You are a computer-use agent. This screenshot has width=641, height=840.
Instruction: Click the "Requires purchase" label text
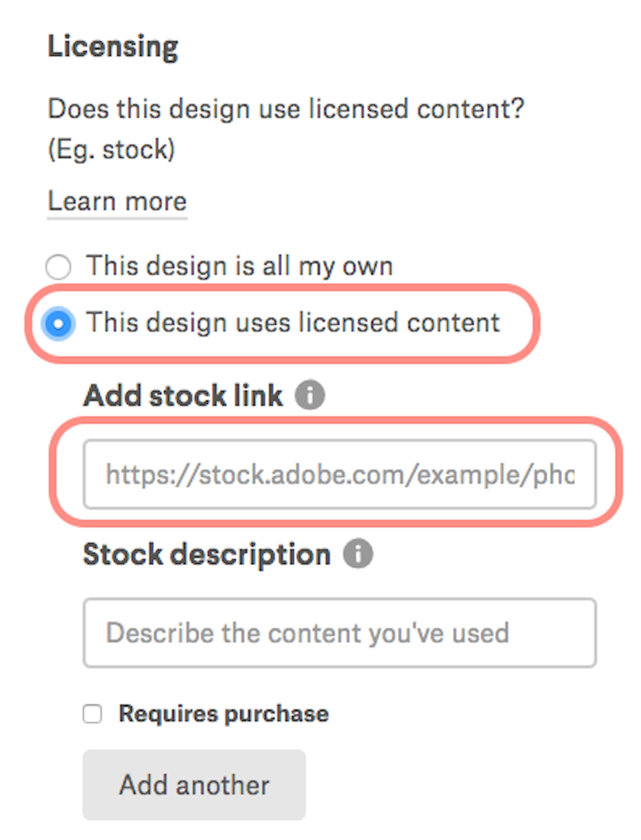(223, 714)
